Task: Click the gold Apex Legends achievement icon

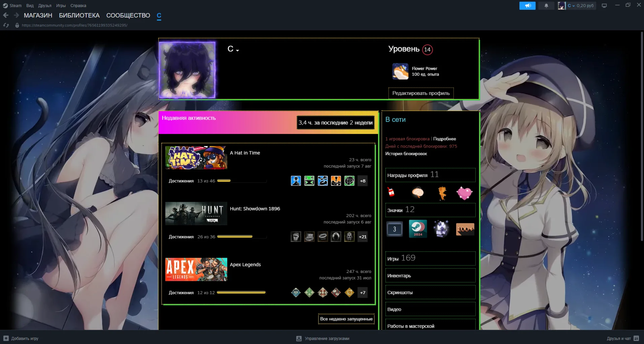Action: pyautogui.click(x=349, y=293)
